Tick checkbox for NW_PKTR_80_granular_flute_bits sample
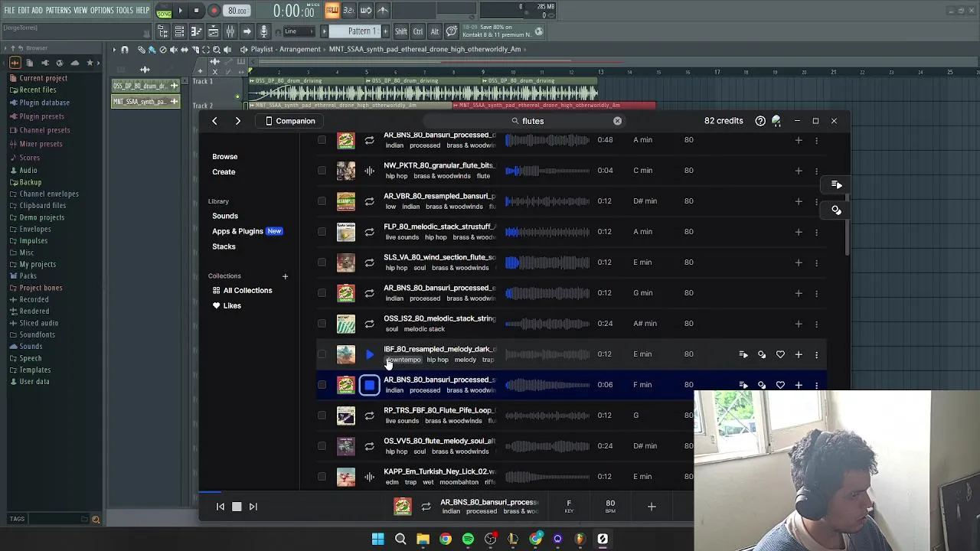Viewport: 980px width, 551px height. [322, 171]
